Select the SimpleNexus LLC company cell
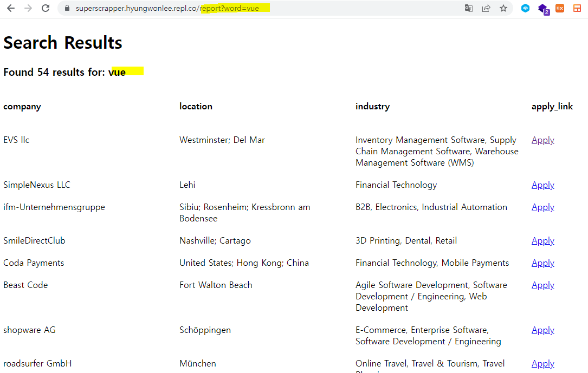This screenshot has width=588, height=373. tap(37, 185)
